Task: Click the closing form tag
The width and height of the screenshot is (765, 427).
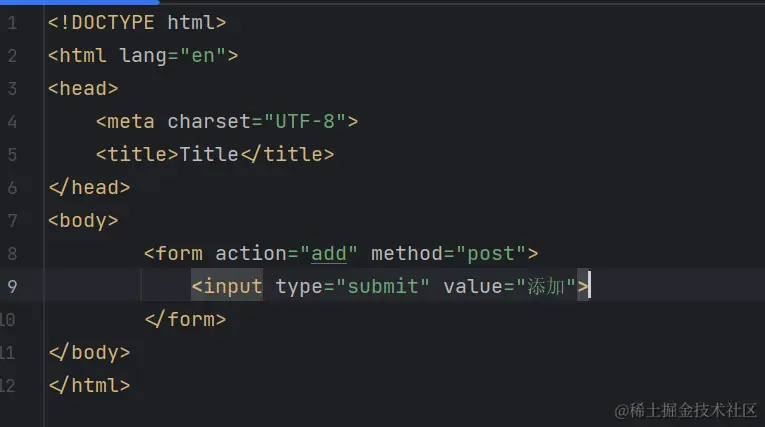Action: (185, 320)
